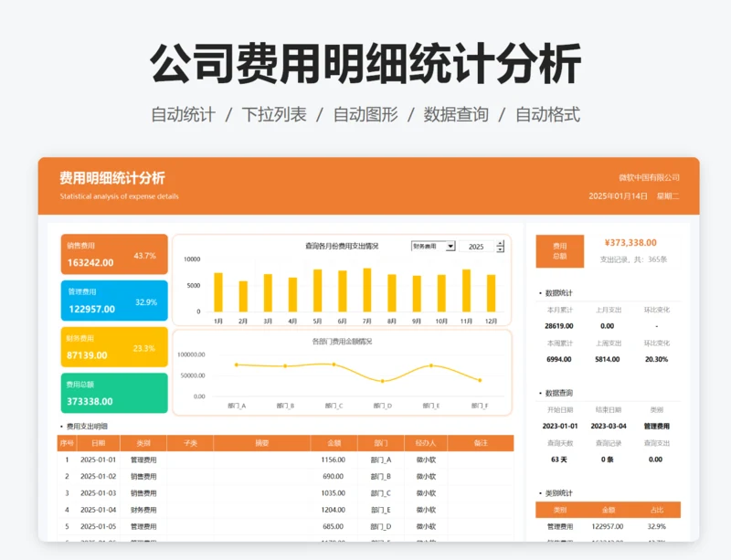Click the 经办人 column header
This screenshot has height=560, width=731.
(x=426, y=443)
